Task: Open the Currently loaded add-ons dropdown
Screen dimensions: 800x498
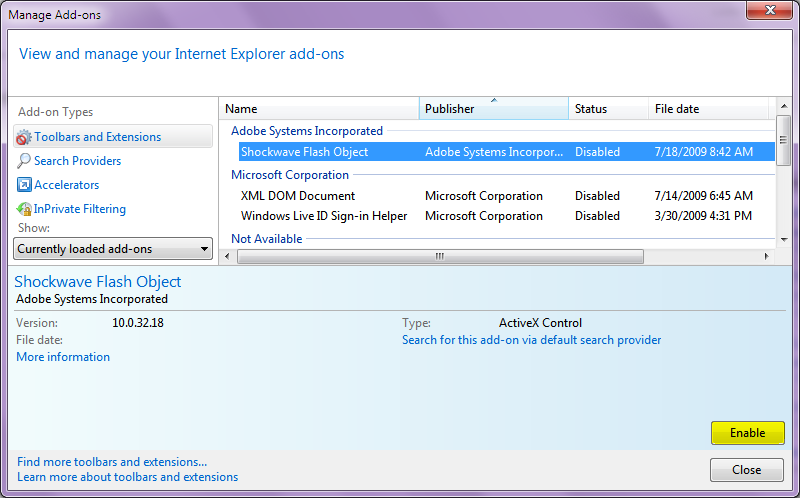Action: 113,249
